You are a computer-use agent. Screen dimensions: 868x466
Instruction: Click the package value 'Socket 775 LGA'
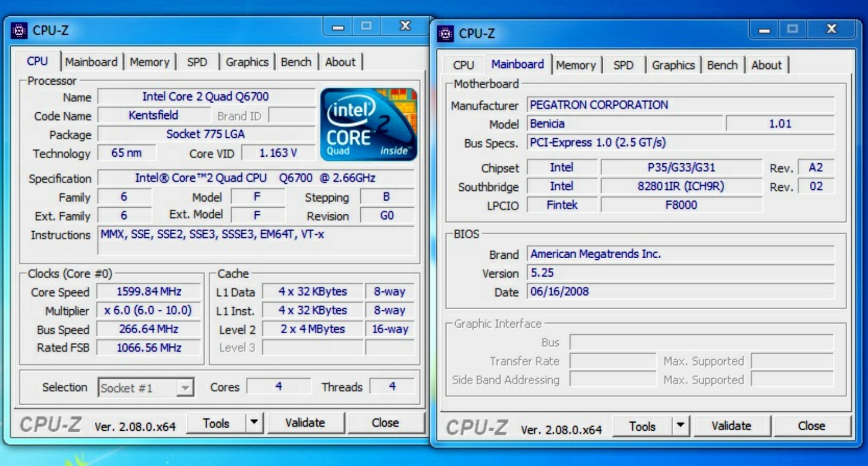click(x=206, y=134)
